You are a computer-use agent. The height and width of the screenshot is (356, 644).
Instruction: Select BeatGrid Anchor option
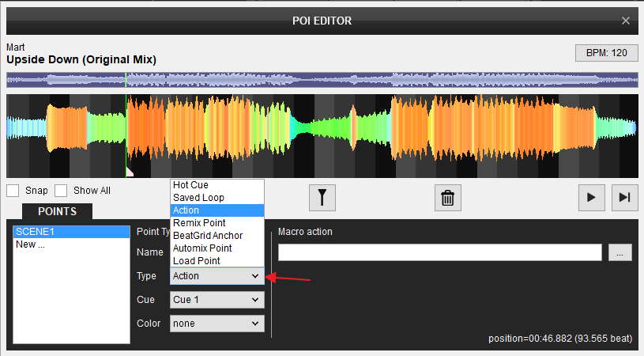pyautogui.click(x=207, y=236)
